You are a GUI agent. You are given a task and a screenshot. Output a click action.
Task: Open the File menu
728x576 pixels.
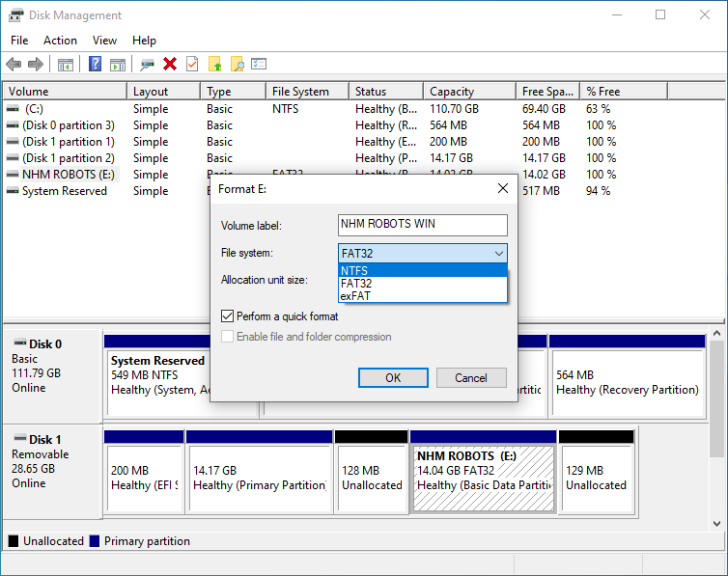19,41
